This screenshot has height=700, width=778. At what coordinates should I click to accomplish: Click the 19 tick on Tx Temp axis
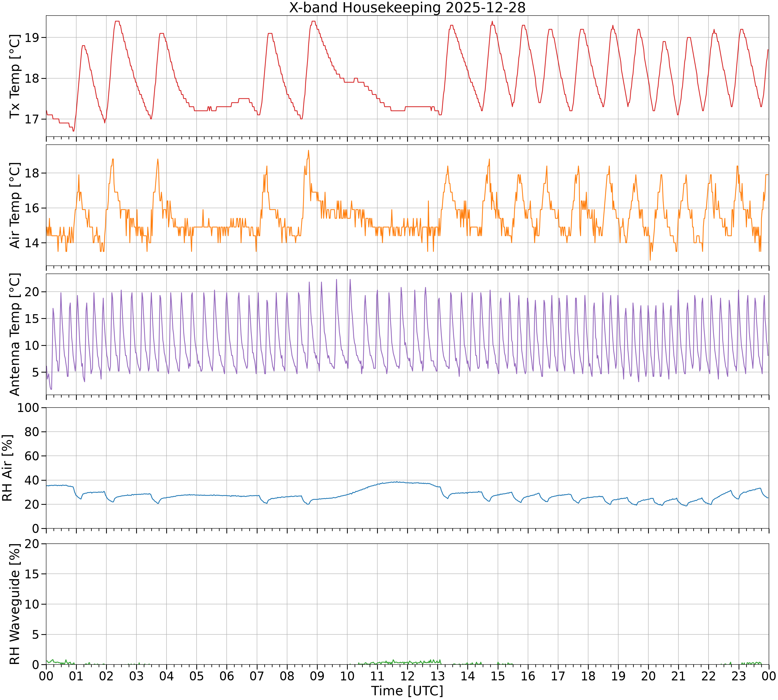pyautogui.click(x=32, y=37)
